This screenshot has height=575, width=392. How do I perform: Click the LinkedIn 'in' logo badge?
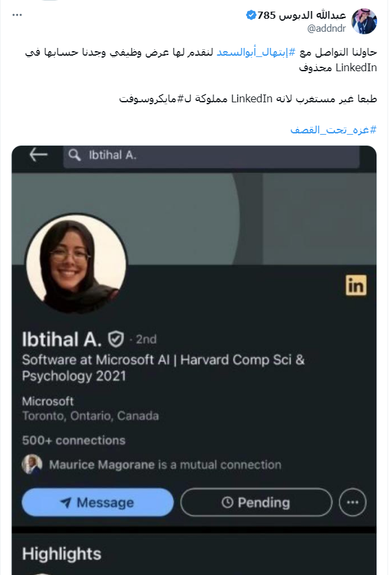356,285
